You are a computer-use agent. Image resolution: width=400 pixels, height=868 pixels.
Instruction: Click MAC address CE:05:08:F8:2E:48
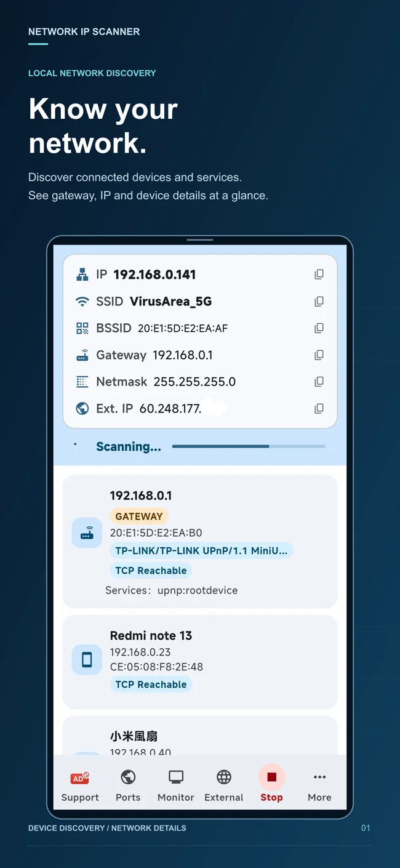pyautogui.click(x=156, y=667)
